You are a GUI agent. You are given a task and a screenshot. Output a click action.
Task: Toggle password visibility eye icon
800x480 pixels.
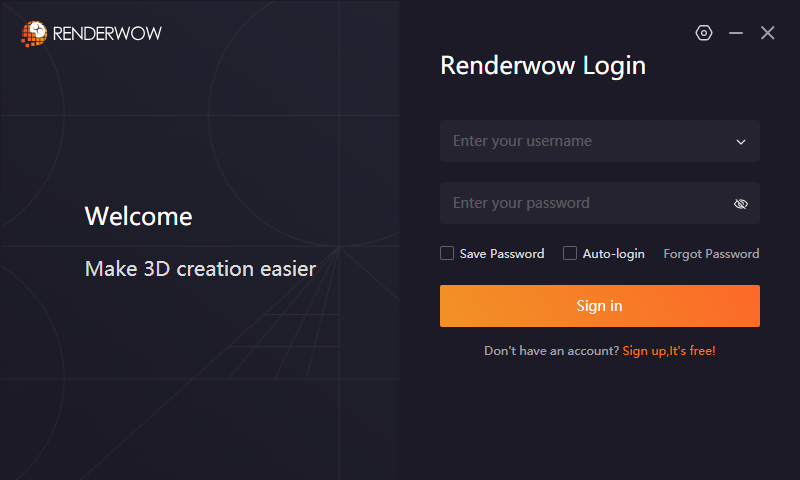coord(740,204)
